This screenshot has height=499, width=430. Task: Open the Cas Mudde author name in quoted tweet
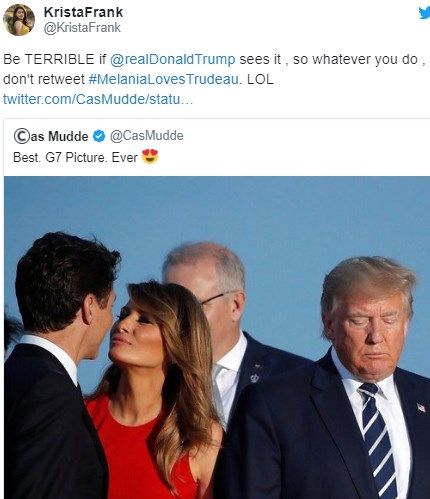click(51, 136)
